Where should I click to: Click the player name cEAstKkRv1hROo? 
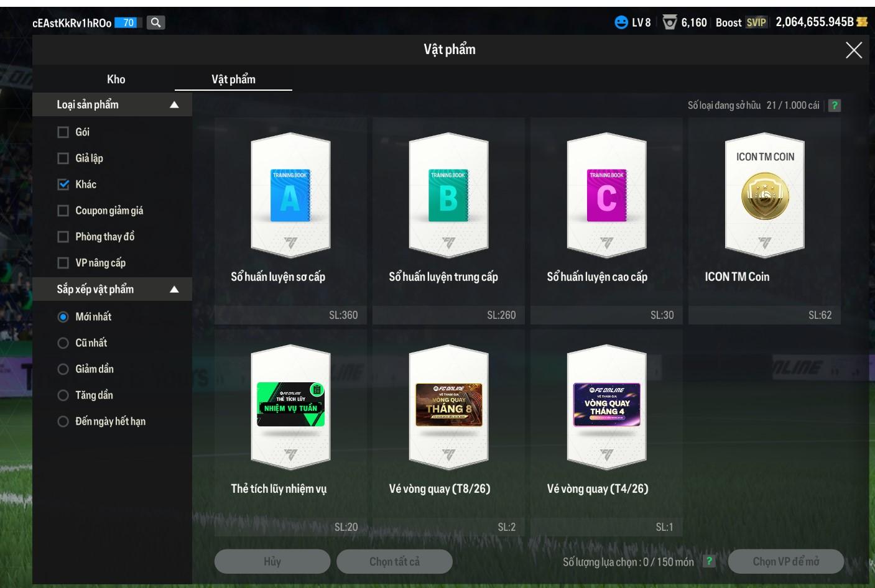click(72, 23)
